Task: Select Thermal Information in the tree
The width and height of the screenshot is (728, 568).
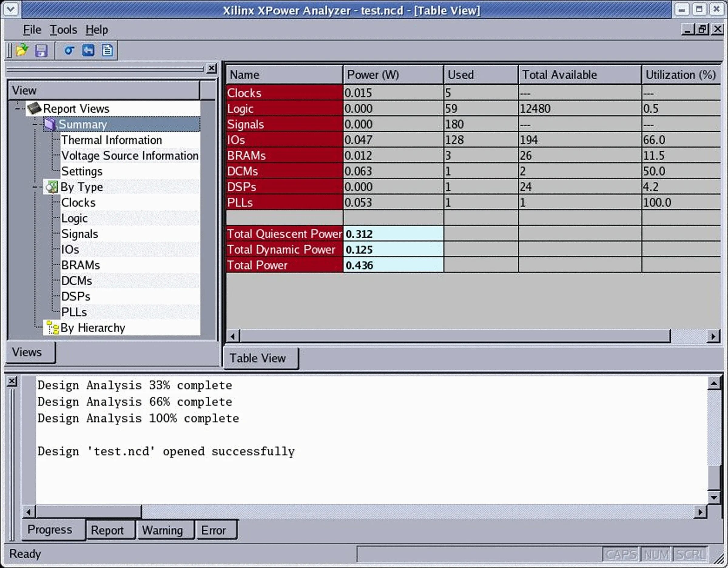Action: [x=112, y=140]
